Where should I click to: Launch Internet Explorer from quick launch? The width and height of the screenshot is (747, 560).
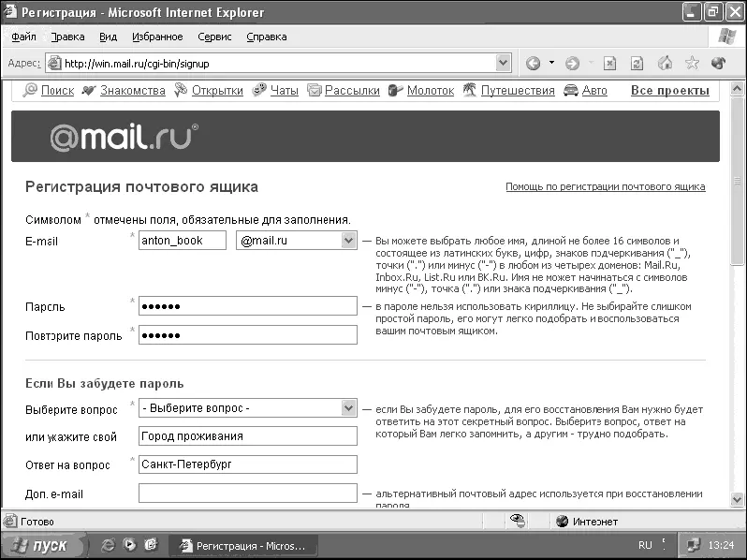pyautogui.click(x=109, y=545)
